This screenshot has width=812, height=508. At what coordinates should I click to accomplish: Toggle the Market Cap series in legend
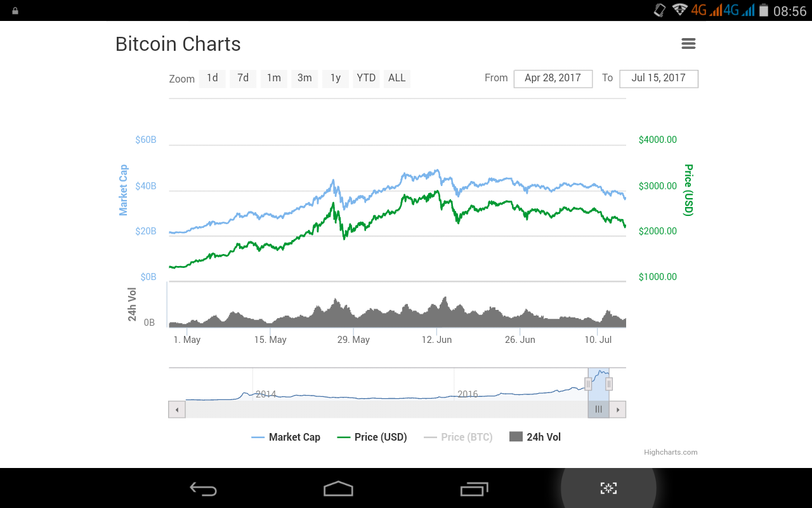pos(286,437)
